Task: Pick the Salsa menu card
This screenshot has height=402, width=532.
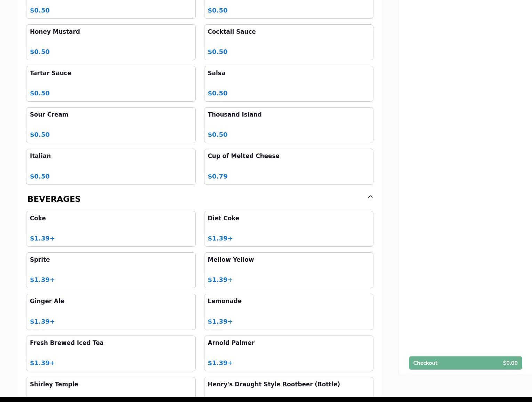Action: [x=289, y=84]
